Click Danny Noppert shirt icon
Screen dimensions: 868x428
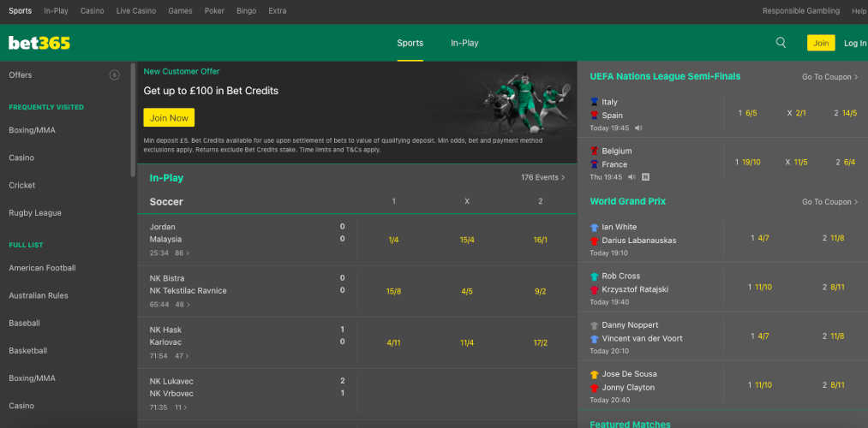pos(595,325)
